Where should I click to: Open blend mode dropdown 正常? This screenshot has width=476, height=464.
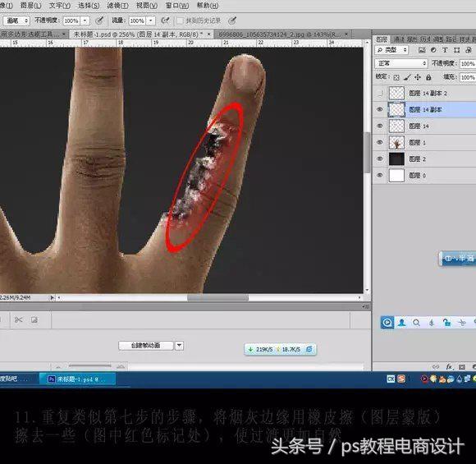[401, 63]
